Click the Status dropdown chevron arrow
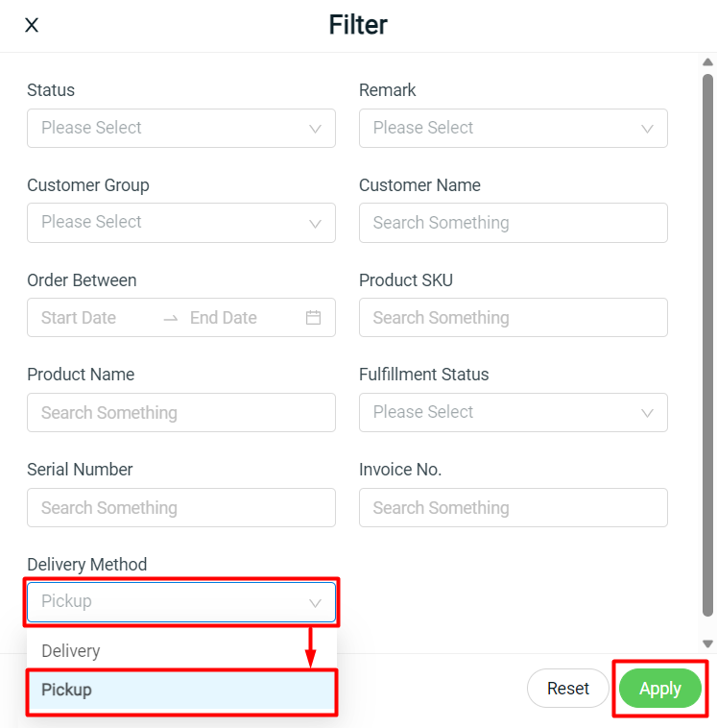This screenshot has width=717, height=728. click(x=316, y=129)
